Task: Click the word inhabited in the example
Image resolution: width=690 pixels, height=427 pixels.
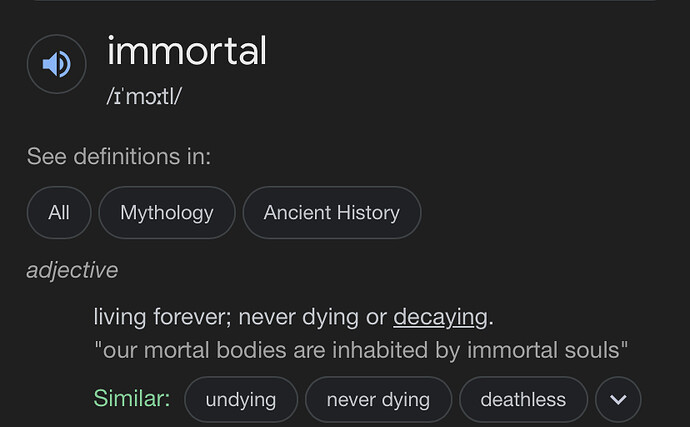Action: pos(380,350)
